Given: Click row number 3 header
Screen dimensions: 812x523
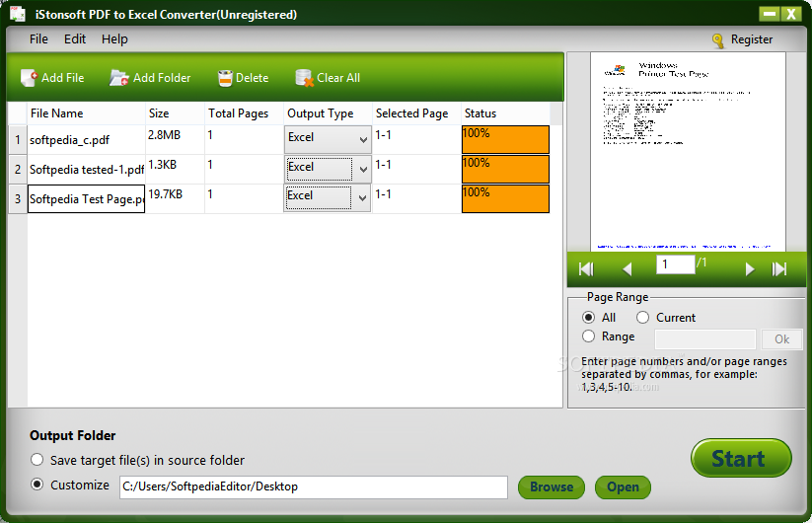Looking at the screenshot, I should (x=18, y=199).
